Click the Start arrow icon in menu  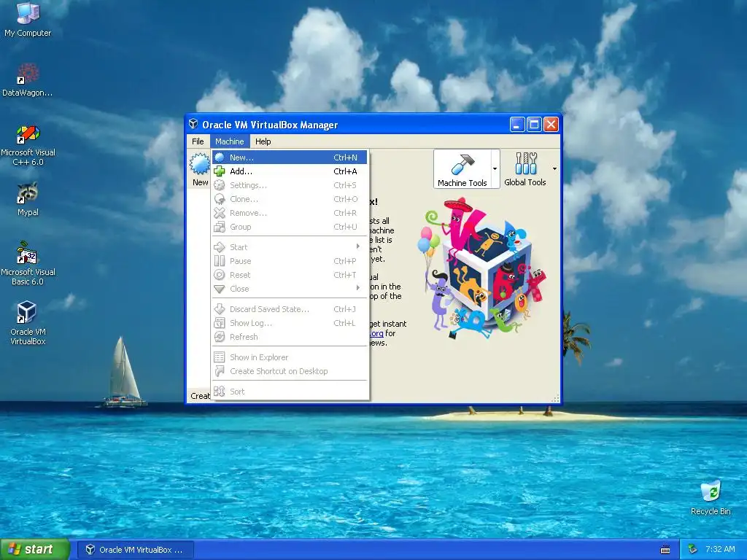[x=219, y=247]
